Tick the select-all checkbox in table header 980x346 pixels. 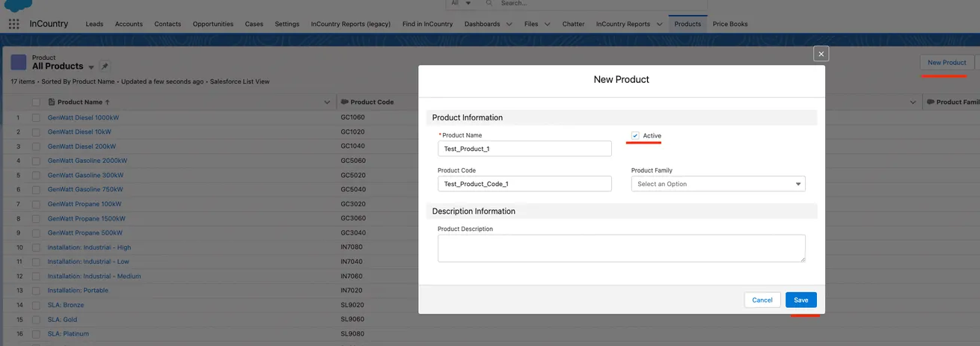click(x=36, y=102)
